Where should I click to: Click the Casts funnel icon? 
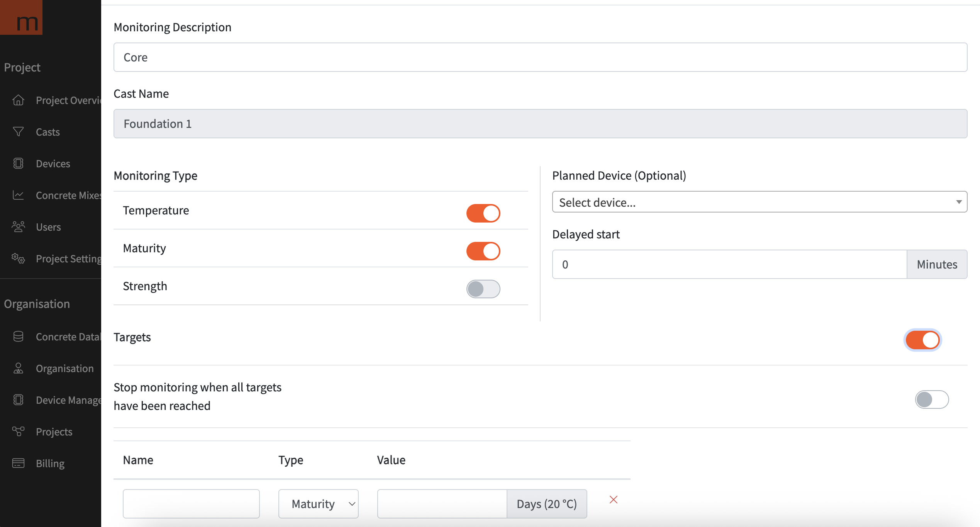click(x=18, y=132)
